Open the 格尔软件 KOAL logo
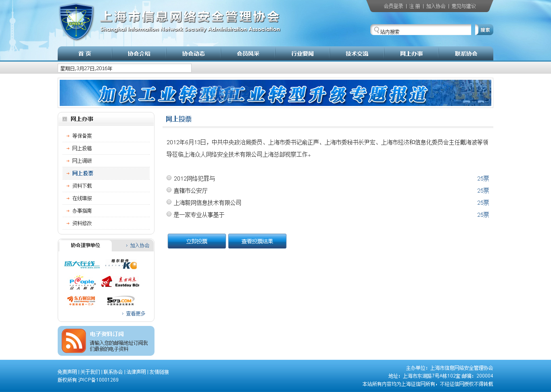 click(x=121, y=264)
